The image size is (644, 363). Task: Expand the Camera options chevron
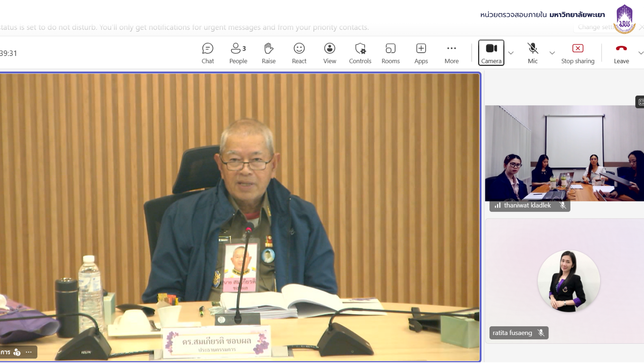coord(511,53)
